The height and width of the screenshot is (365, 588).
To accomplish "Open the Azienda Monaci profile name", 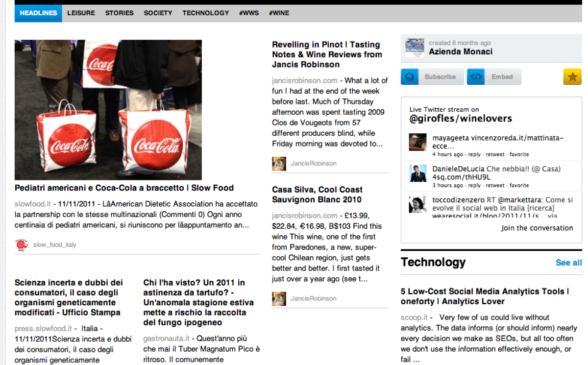I will click(461, 52).
